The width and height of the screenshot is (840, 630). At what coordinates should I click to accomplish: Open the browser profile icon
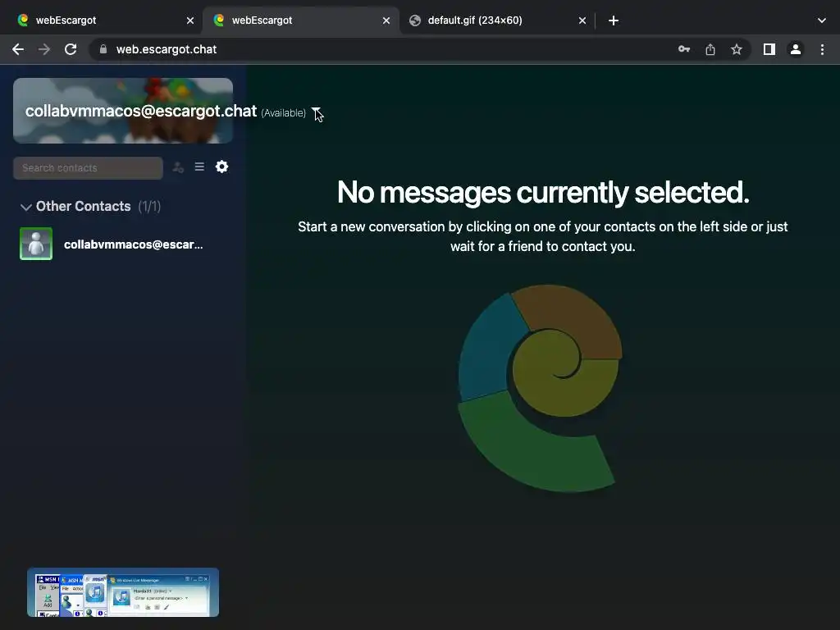coord(796,49)
